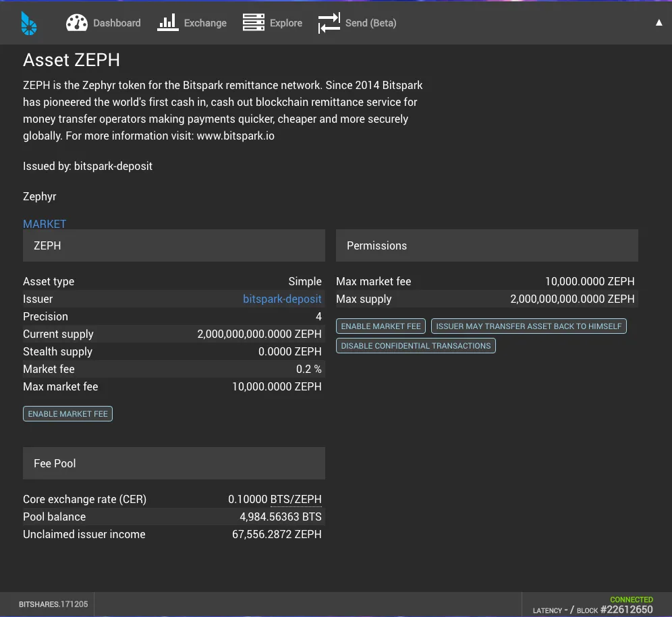Click the 0.10000 BTS/ZEPH exchange rate
The width and height of the screenshot is (672, 617).
coord(275,499)
